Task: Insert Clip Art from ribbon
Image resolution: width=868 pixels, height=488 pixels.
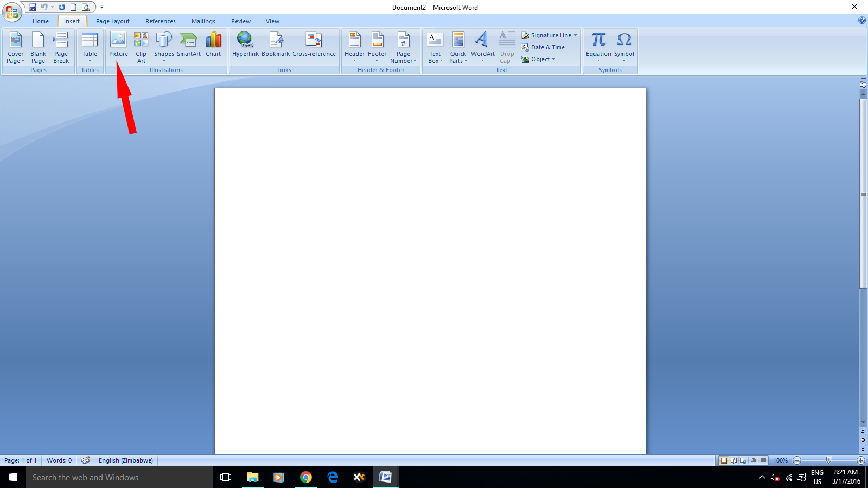Action: [x=141, y=47]
